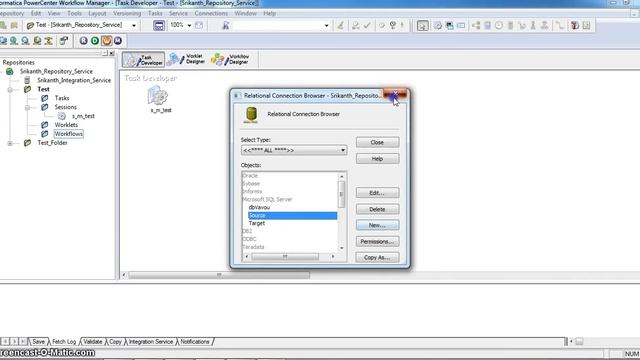Launch the Workflow Monitor (M) tool

tap(118, 40)
